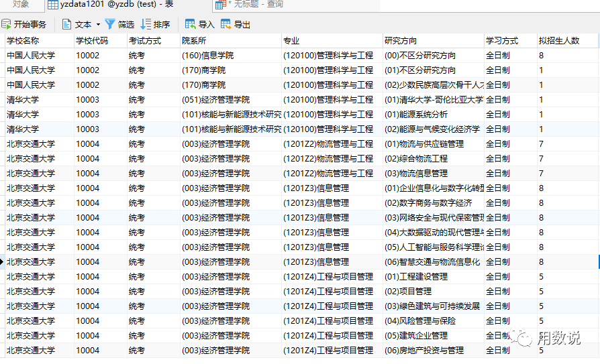Image resolution: width=600 pixels, height=364 pixels.
Task: Click the 学习方式 column header
Action: (x=511, y=40)
